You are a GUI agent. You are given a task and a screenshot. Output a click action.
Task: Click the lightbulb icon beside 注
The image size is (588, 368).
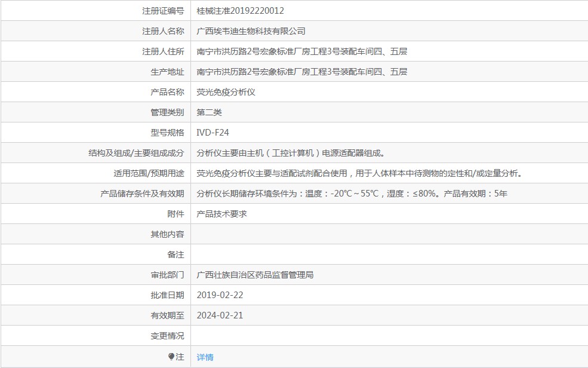(171, 357)
